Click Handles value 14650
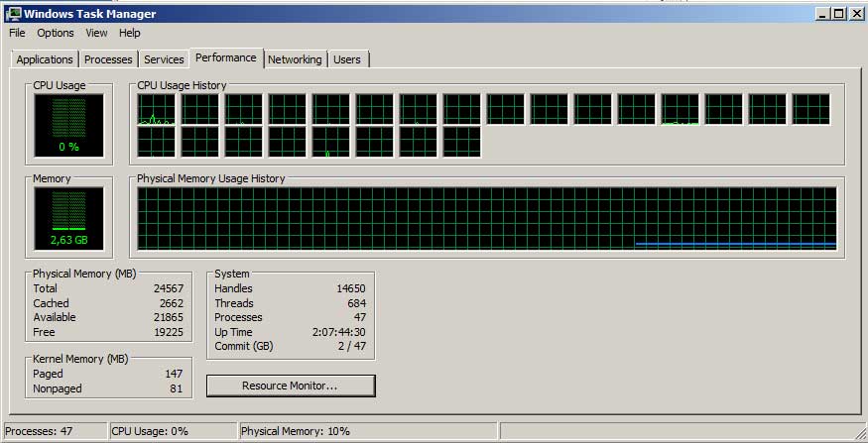Image resolution: width=868 pixels, height=443 pixels. [351, 288]
